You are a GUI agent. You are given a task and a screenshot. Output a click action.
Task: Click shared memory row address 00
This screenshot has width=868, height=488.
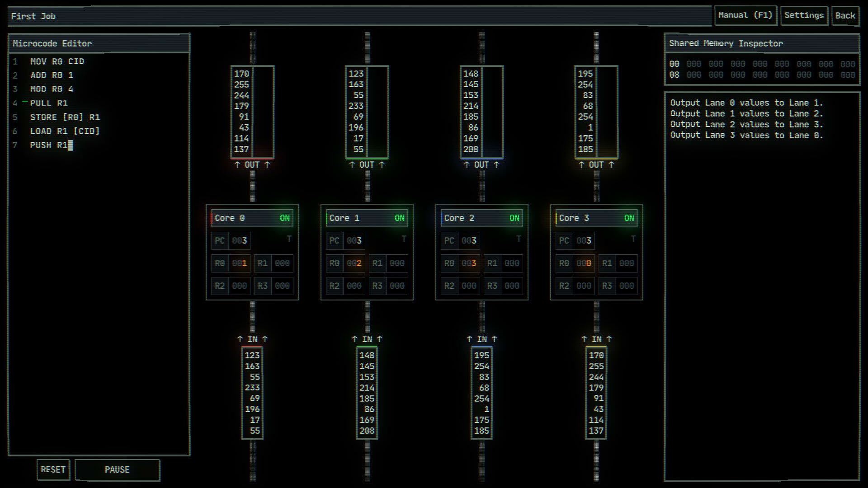(674, 64)
